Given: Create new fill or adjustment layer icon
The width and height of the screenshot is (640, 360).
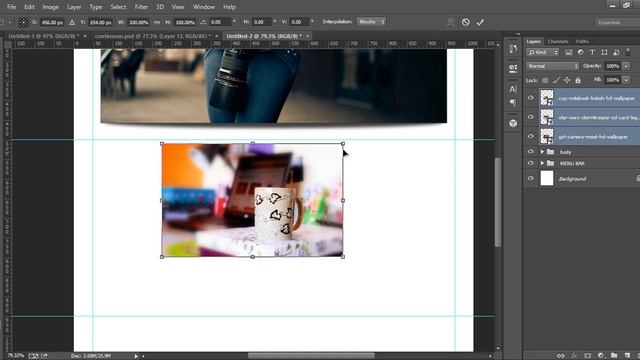Looking at the screenshot, I should 600,356.
